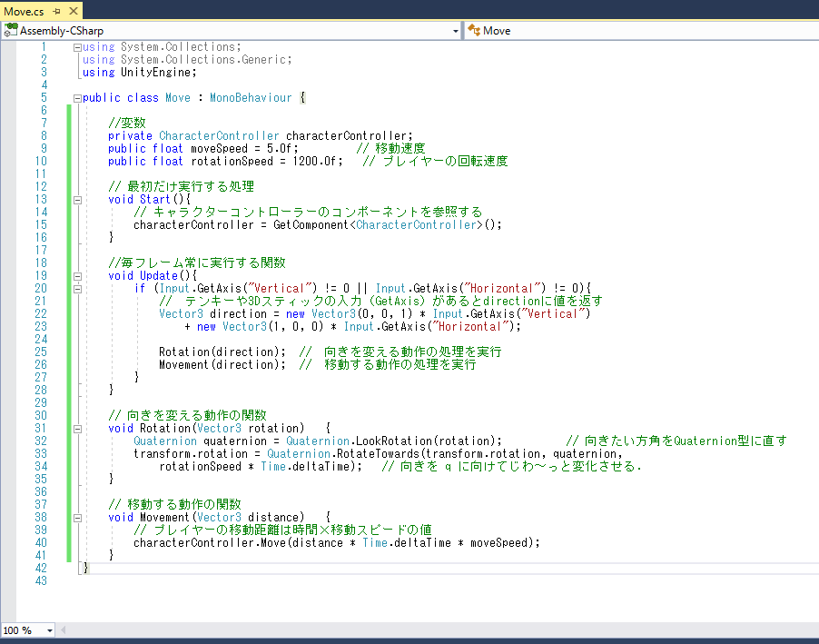The width and height of the screenshot is (819, 644).
Task: Click the //変数 comment on line 7
Action: [x=127, y=123]
